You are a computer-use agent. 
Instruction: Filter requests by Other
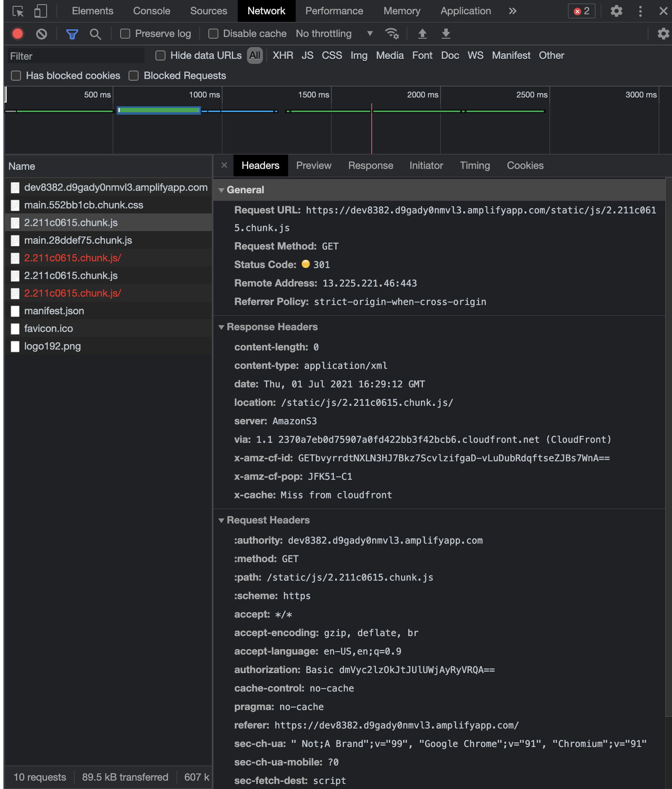[551, 55]
